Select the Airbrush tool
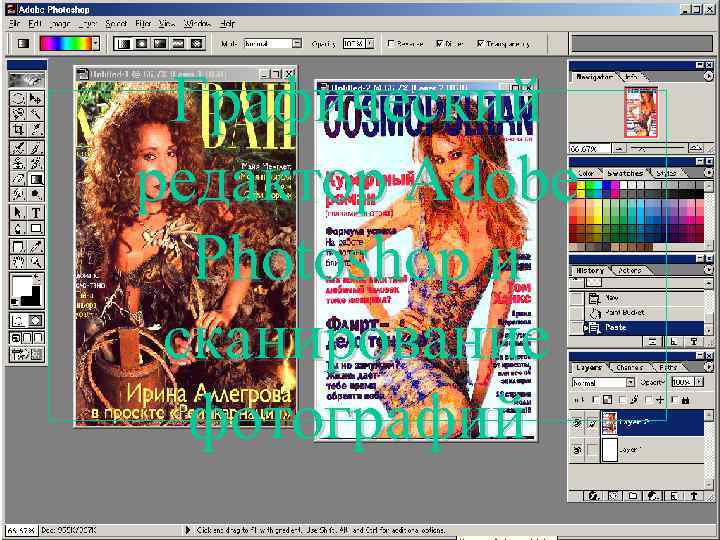 pos(18,147)
